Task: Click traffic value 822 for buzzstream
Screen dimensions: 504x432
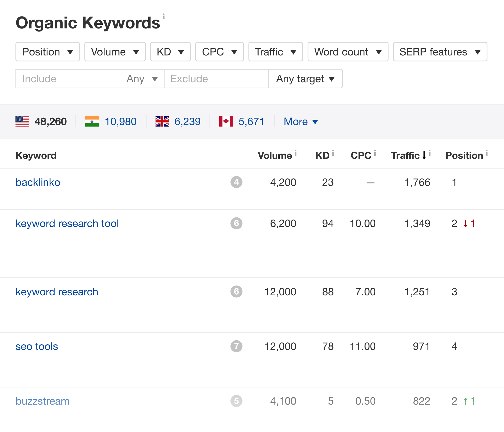Action: [421, 401]
